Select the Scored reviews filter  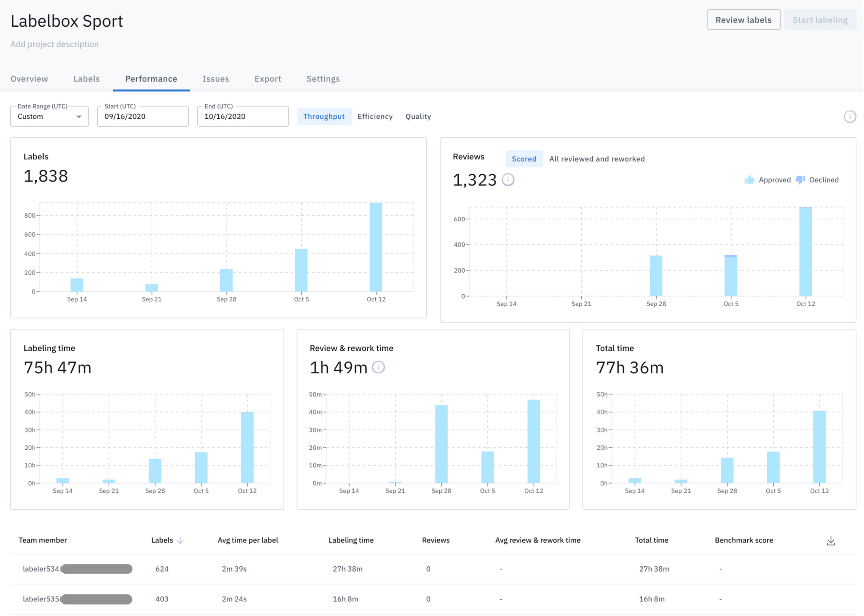pos(524,159)
